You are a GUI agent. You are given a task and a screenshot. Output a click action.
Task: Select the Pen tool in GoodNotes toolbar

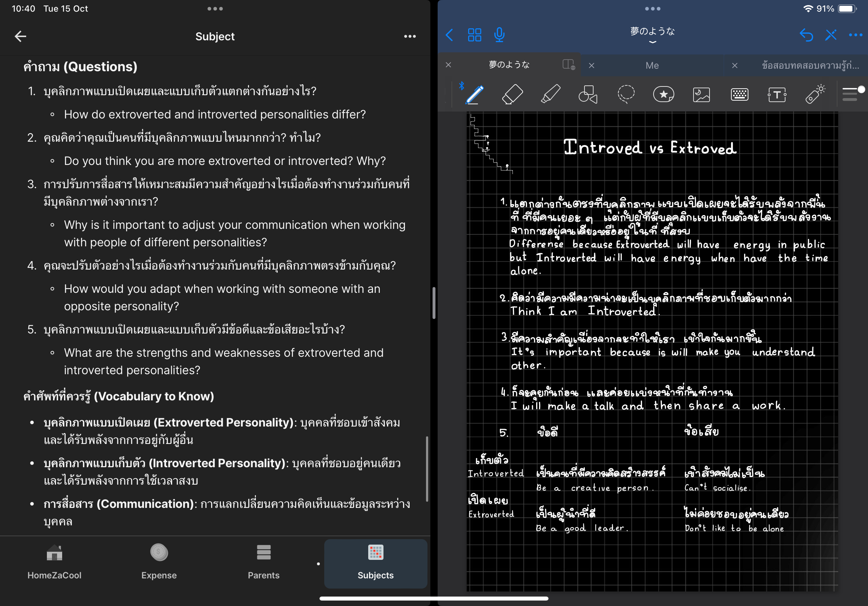(x=474, y=94)
